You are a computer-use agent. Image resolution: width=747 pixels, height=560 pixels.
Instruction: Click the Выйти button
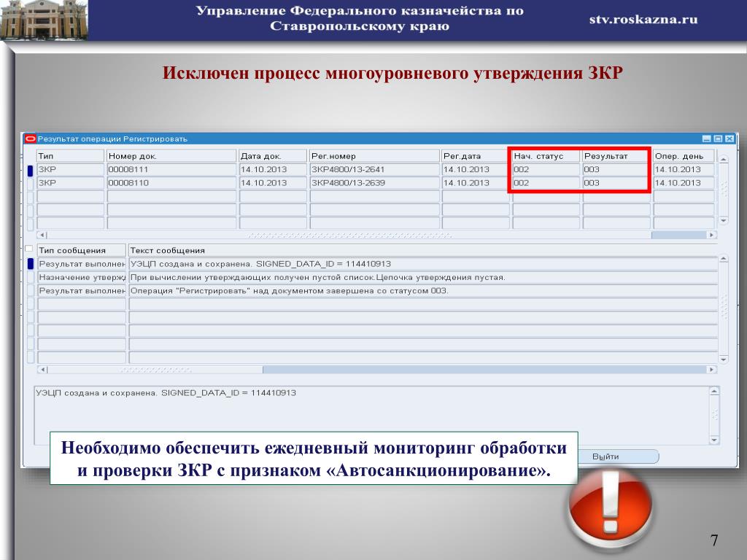pos(618,456)
